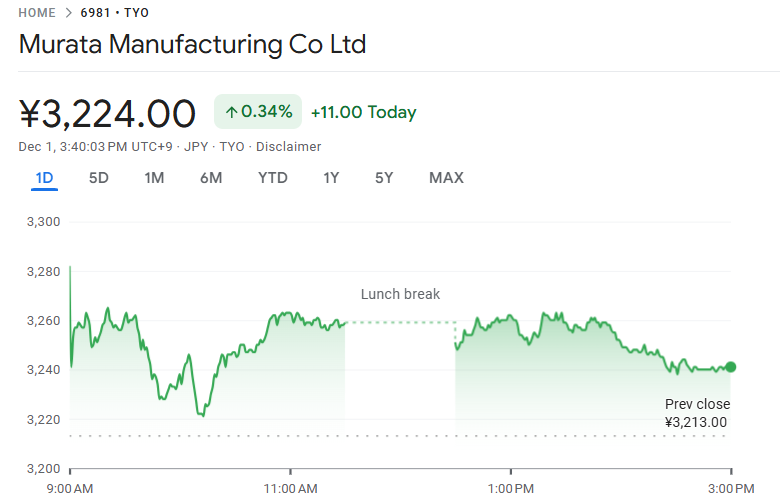Select the YTD range tab
Screen dimensions: 780x504
pos(272,178)
